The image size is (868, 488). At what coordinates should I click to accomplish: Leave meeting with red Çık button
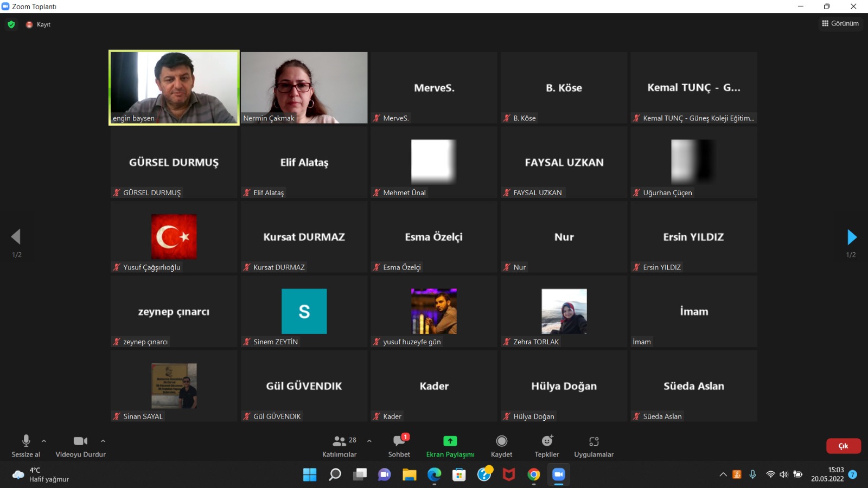click(x=843, y=446)
